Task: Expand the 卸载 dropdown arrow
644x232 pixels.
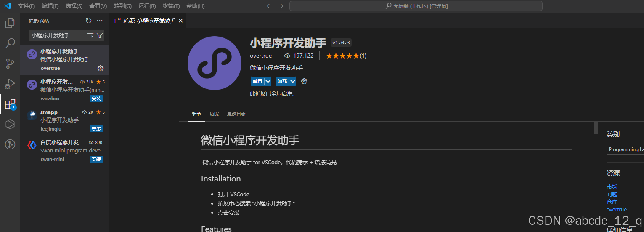Action: 293,81
